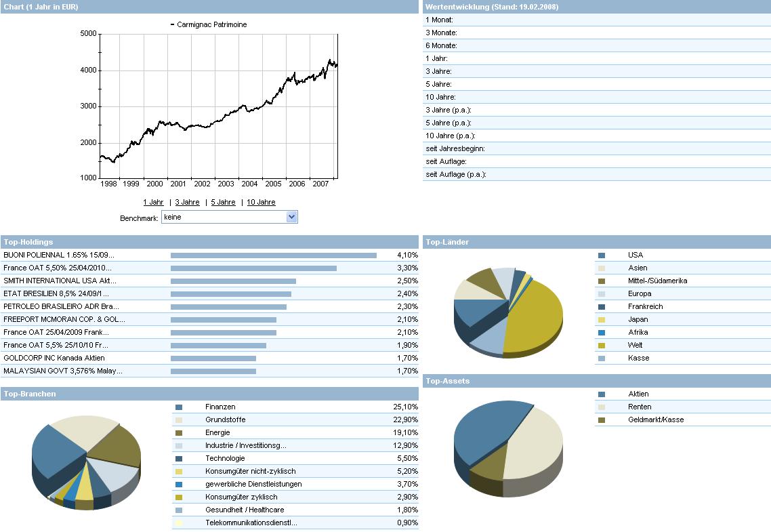Click the Industrie / Investitionsg... row label
Screen dimensions: 771x532
pyautogui.click(x=246, y=445)
